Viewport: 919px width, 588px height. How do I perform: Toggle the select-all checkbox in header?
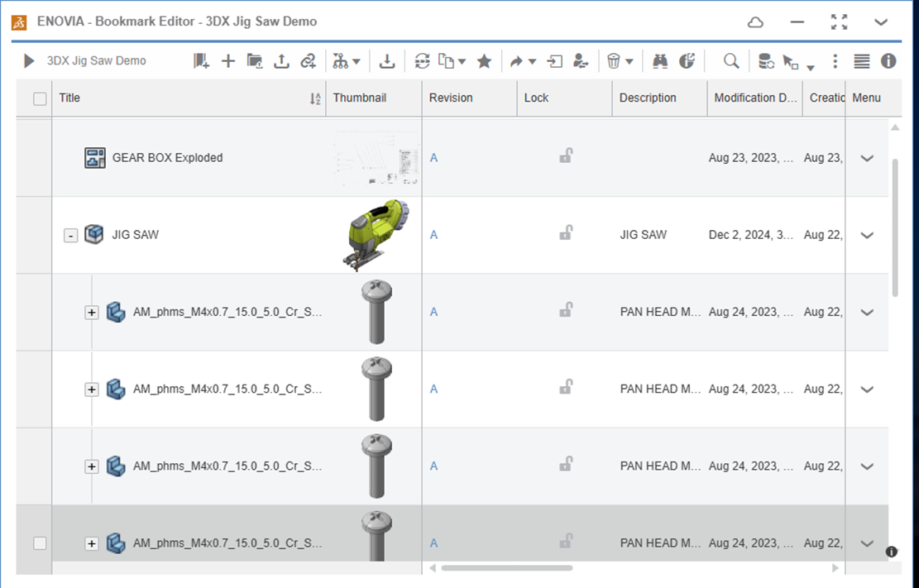coord(40,98)
